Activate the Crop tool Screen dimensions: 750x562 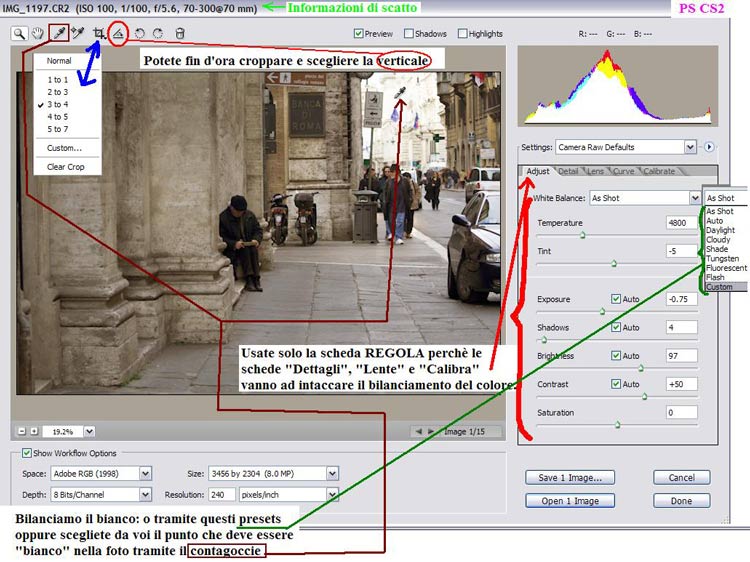pyautogui.click(x=98, y=33)
